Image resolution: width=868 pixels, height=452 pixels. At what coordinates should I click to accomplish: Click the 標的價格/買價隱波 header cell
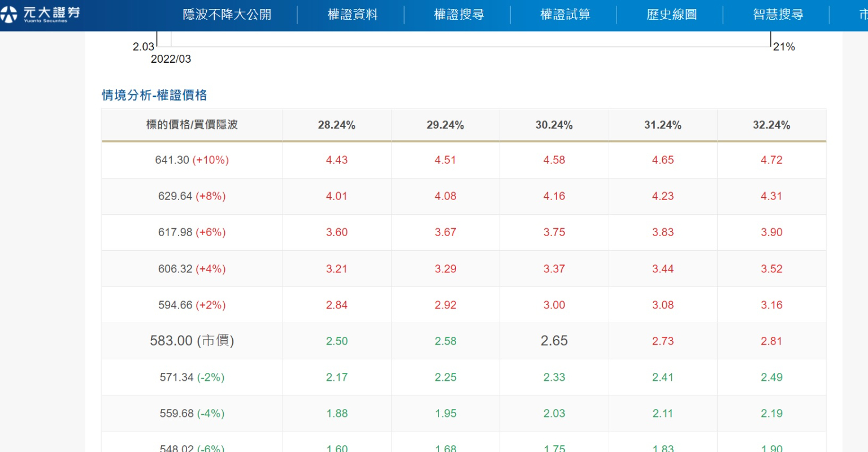(192, 125)
